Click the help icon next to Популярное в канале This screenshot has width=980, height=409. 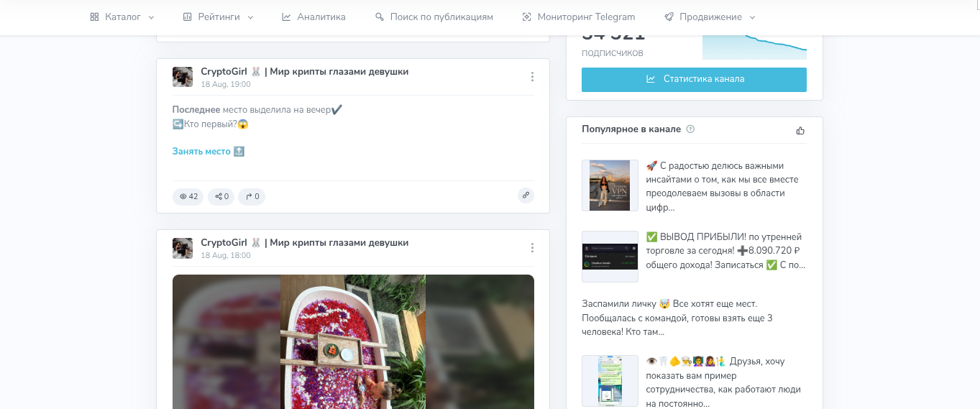(x=690, y=129)
